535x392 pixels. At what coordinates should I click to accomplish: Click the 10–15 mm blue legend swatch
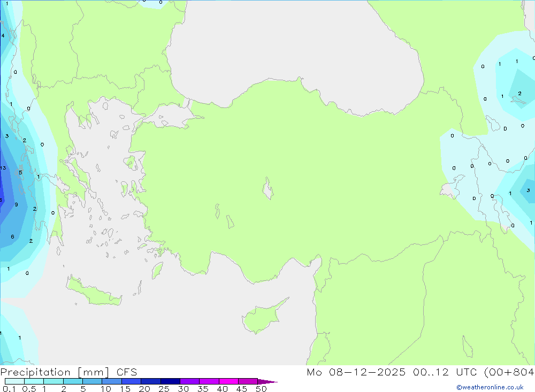(112, 381)
